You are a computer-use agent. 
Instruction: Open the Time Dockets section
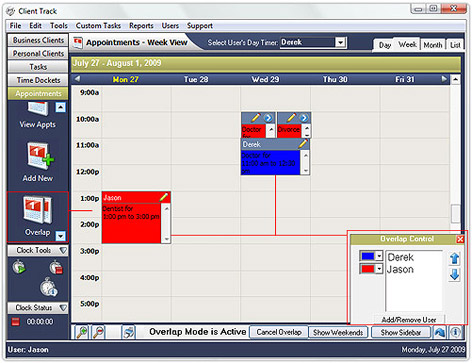click(38, 80)
